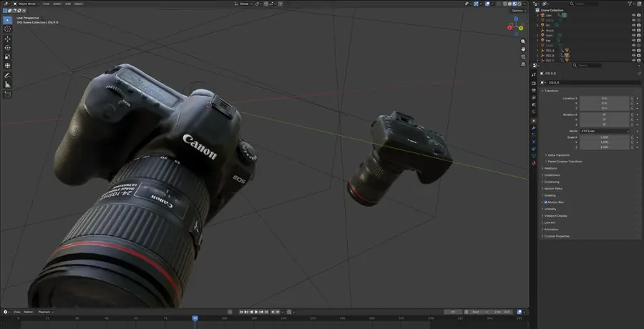The width and height of the screenshot is (644, 329).
Task: Open the timeline Playback menu
Action: [x=46, y=312]
